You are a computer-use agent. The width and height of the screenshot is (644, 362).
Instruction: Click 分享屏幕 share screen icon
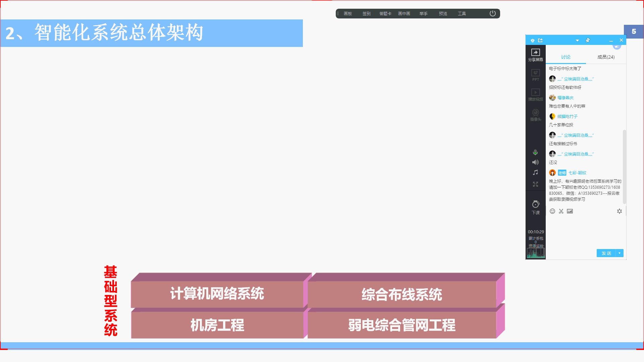[535, 55]
